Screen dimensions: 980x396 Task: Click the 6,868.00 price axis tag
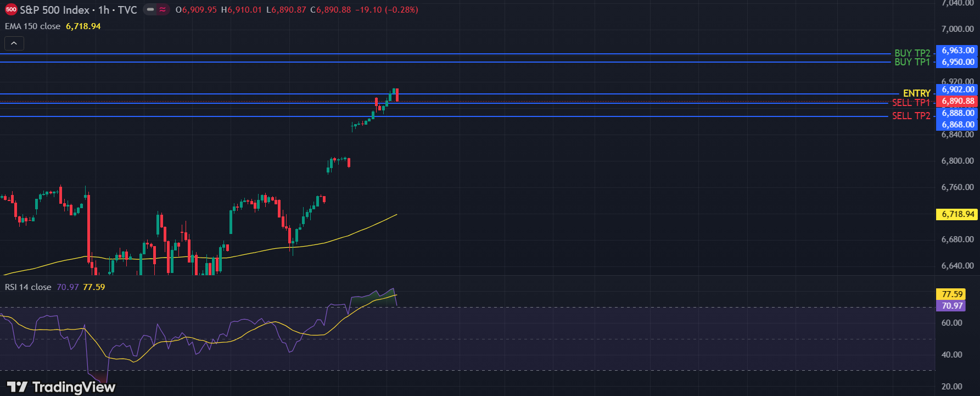[x=957, y=125]
